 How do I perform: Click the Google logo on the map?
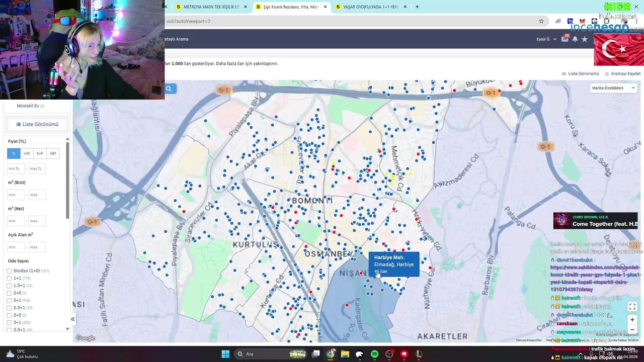(x=86, y=338)
